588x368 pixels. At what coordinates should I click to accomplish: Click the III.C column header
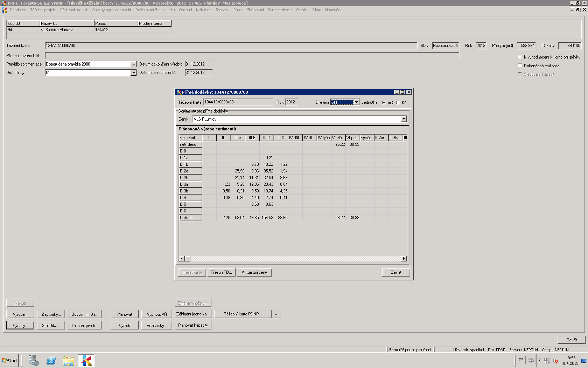(267, 138)
